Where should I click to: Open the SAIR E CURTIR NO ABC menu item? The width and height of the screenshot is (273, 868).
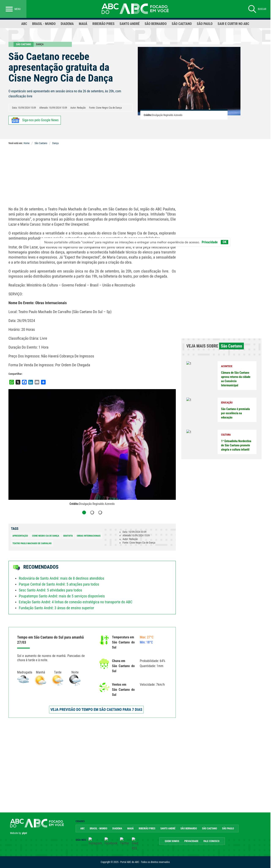coord(235,24)
